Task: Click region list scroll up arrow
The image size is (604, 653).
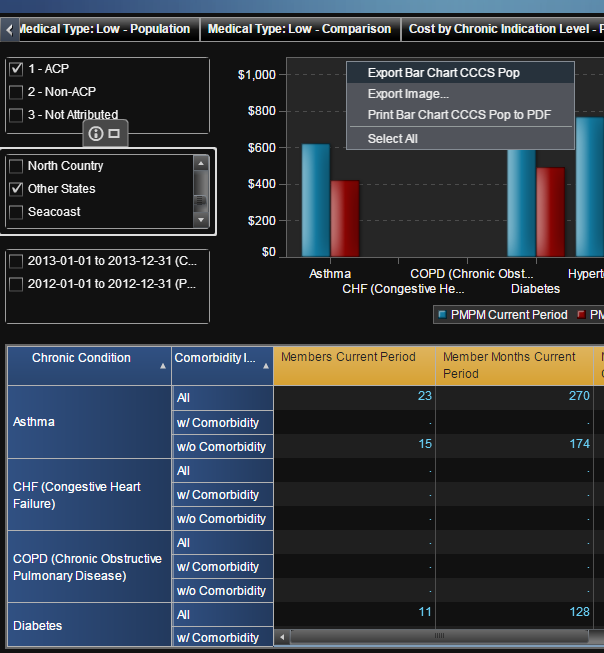Action: coord(201,163)
